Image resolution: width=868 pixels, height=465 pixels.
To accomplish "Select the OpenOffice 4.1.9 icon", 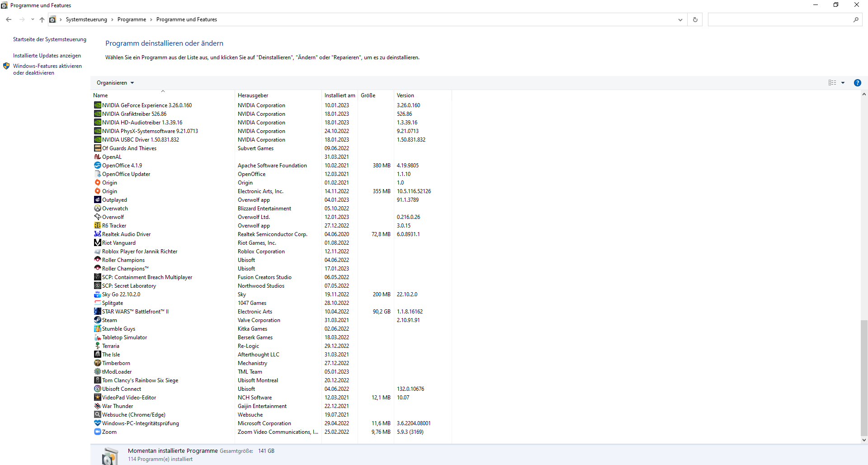I will coord(97,165).
